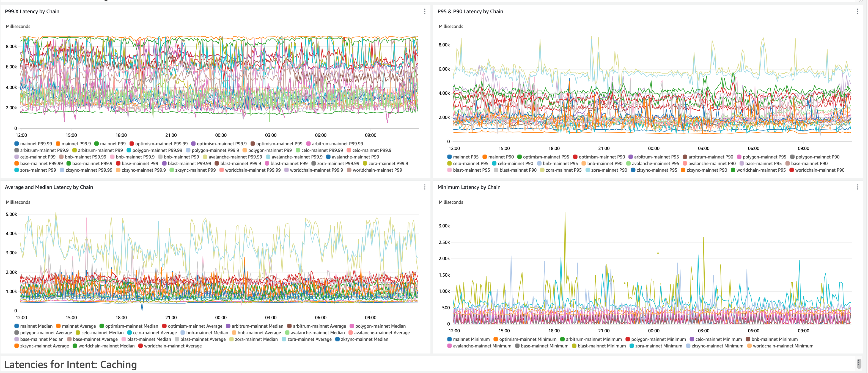Select worldchain-mainnet Minimum legend entry
The image size is (868, 373).
[780, 346]
